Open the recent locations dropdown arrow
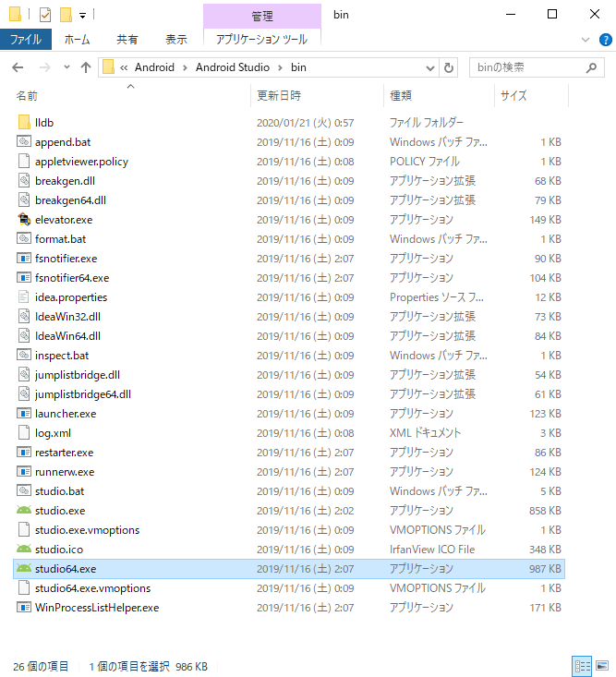This screenshot has height=677, width=616. pyautogui.click(x=66, y=66)
